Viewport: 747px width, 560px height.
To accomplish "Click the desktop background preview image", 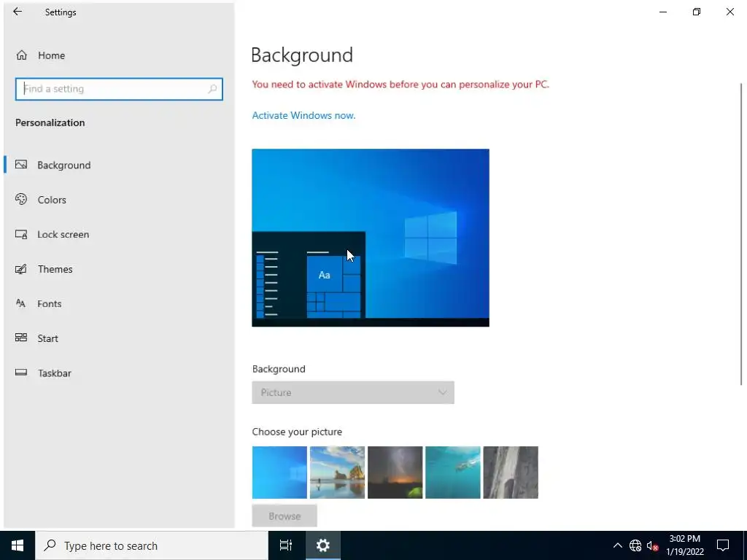I will [370, 238].
